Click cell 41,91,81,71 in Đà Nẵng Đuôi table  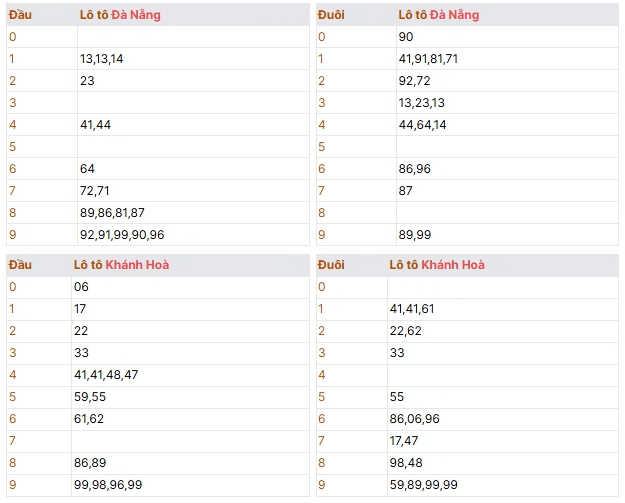[507, 59]
